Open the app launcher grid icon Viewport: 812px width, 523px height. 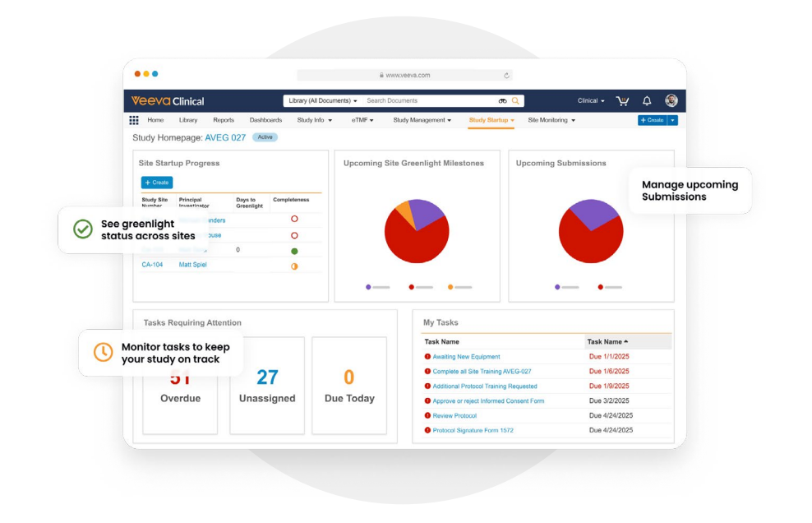134,120
